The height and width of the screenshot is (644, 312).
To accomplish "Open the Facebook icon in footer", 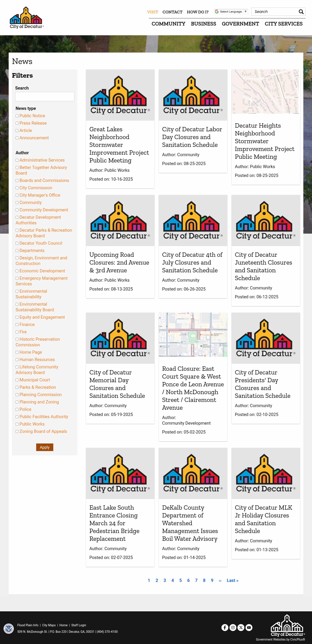I will click(x=225, y=628).
